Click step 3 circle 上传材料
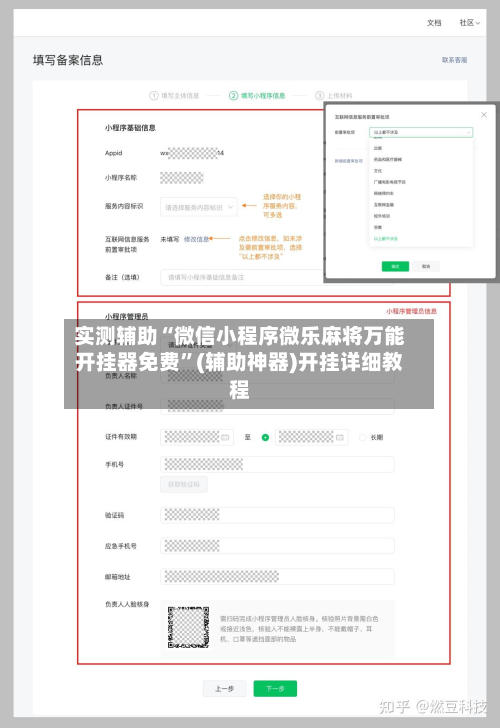Image resolution: width=500 pixels, height=728 pixels. tap(319, 96)
